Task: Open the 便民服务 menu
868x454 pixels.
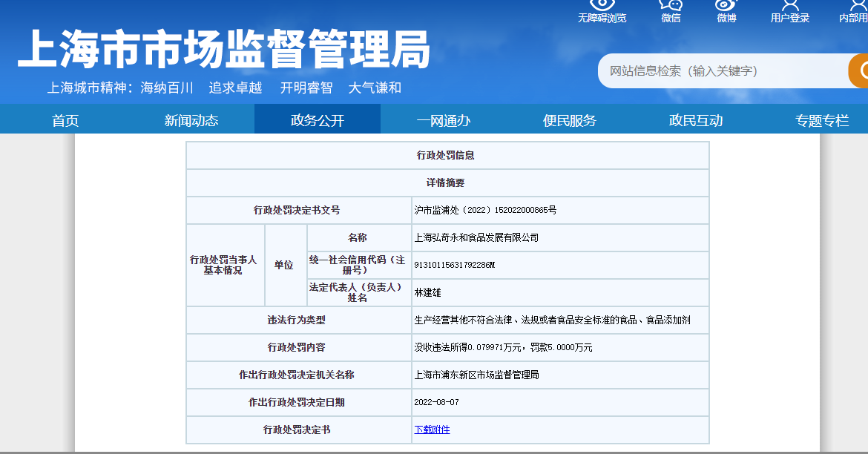Action: pos(570,120)
